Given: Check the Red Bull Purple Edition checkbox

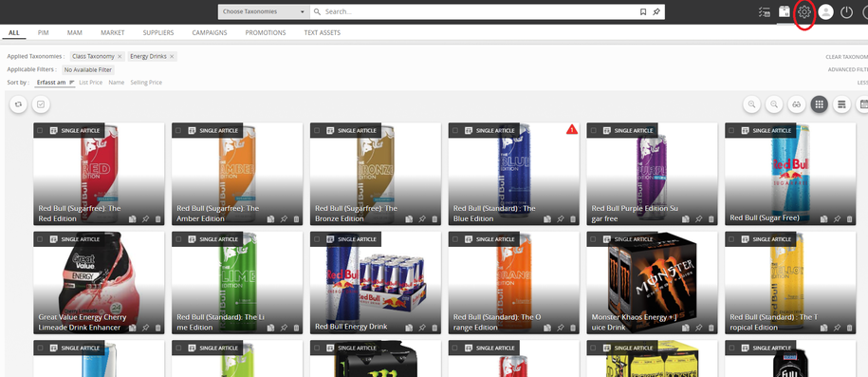Looking at the screenshot, I should tap(594, 130).
